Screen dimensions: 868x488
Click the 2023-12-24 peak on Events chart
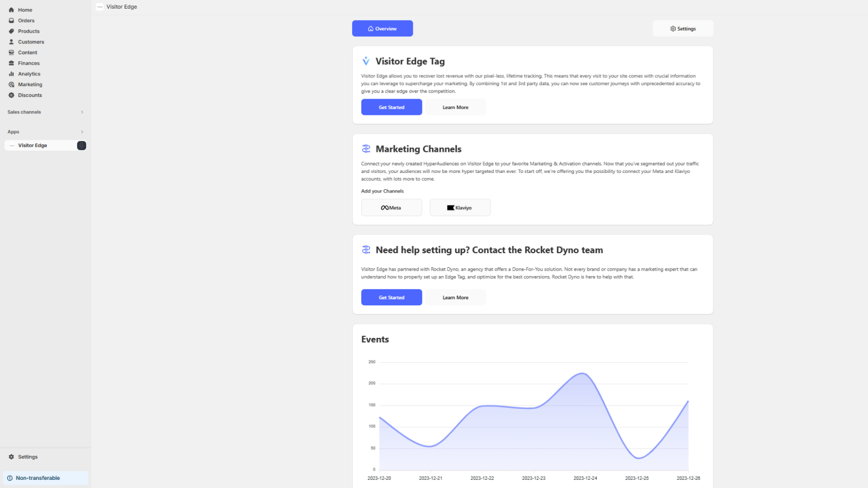point(583,373)
